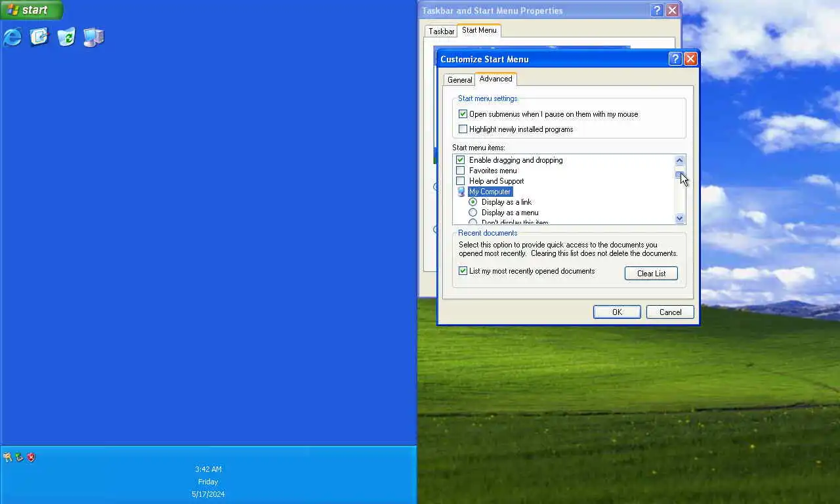This screenshot has width=840, height=504.
Task: Close the Taskbar and Start Menu Properties window
Action: tap(672, 10)
